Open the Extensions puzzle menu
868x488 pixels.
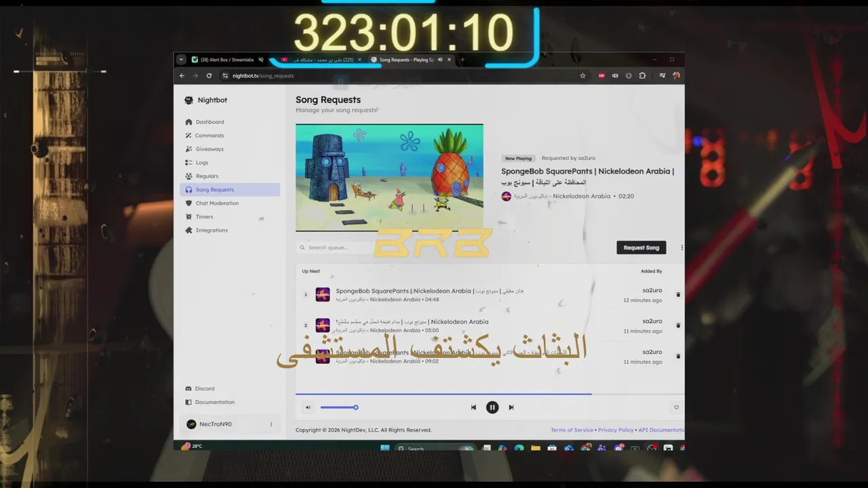point(642,76)
